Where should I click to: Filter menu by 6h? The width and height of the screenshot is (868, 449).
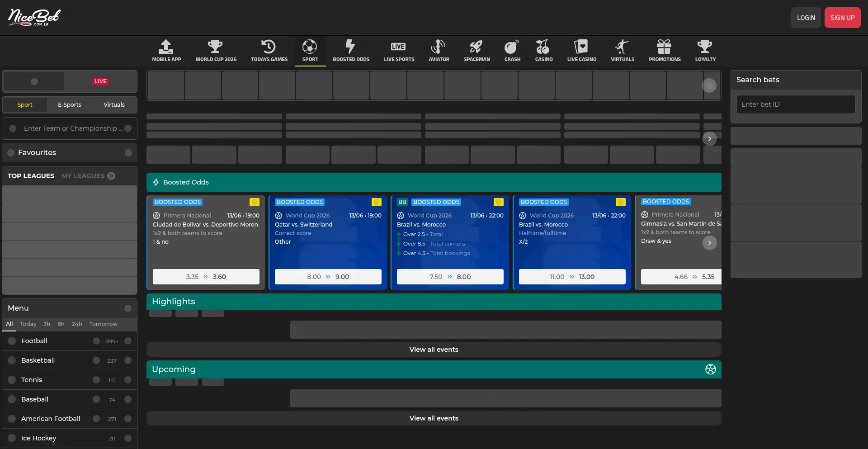(61, 324)
